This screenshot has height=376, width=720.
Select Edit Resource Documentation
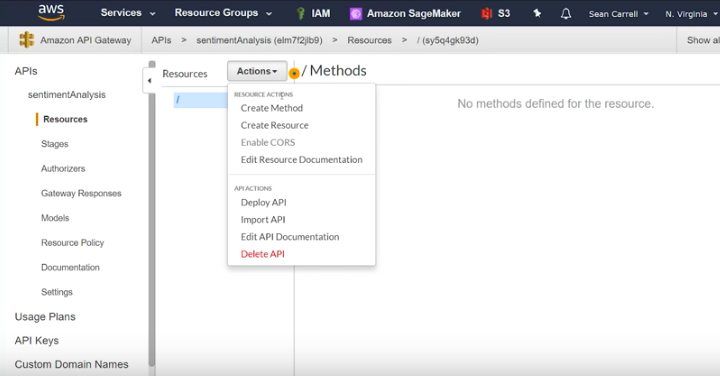(301, 160)
